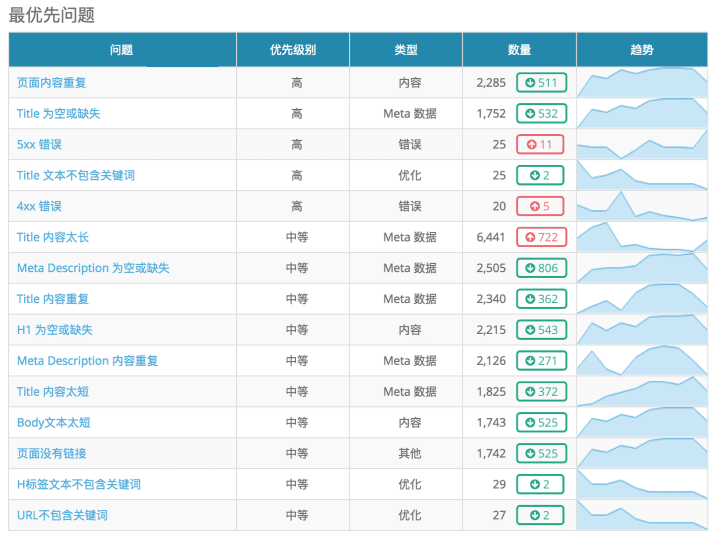Image resolution: width=720 pixels, height=540 pixels.
Task: Click the red 11 increase badge
Action: 540,145
